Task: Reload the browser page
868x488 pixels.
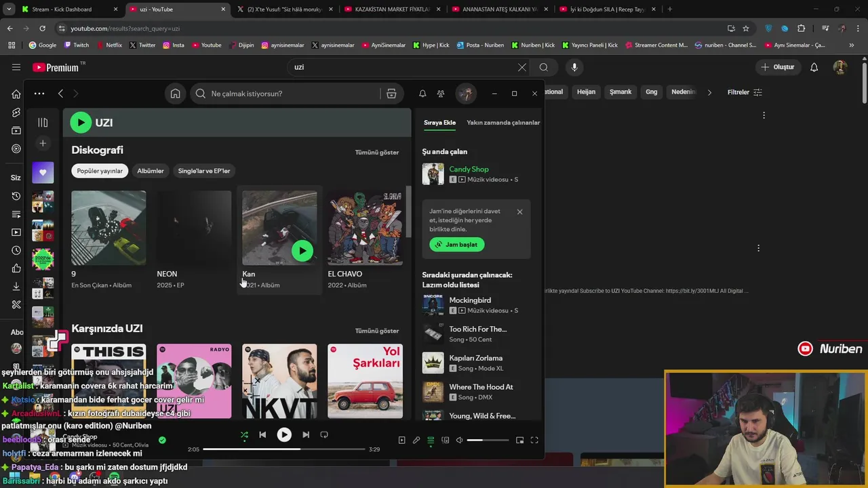Action: [42, 28]
